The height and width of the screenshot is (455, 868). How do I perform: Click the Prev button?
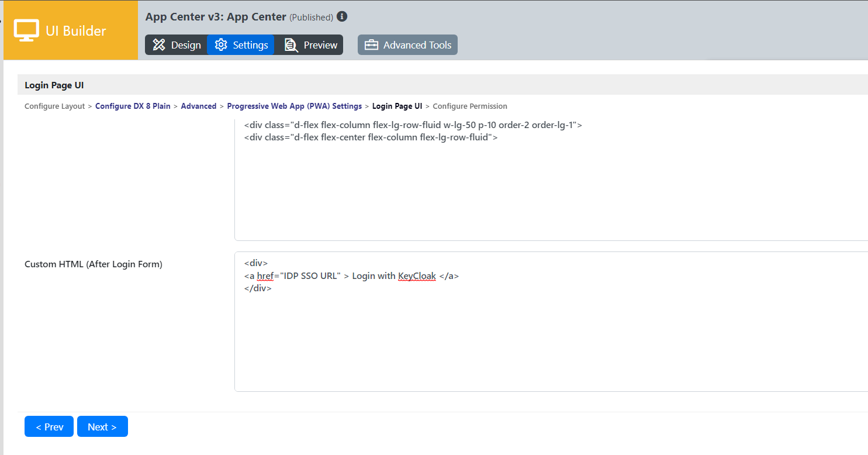[x=49, y=427]
